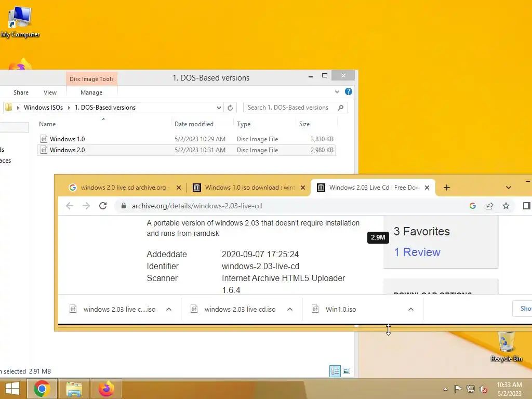
Task: Close the Windows 2.03 Live Cd tab
Action: click(x=427, y=188)
